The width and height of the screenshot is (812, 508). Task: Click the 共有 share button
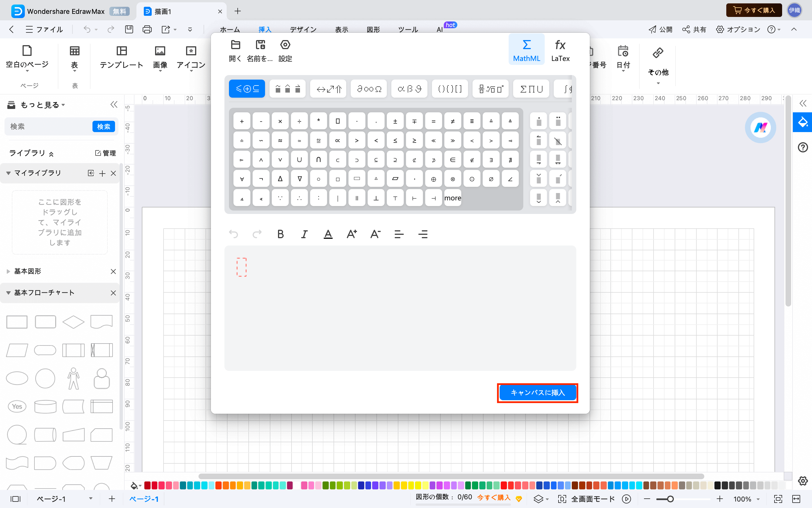694,30
